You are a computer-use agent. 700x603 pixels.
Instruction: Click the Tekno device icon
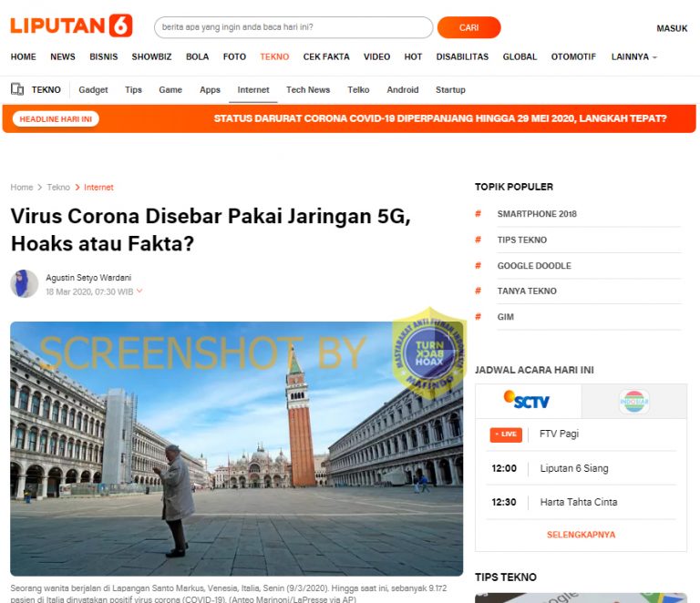pyautogui.click(x=17, y=89)
